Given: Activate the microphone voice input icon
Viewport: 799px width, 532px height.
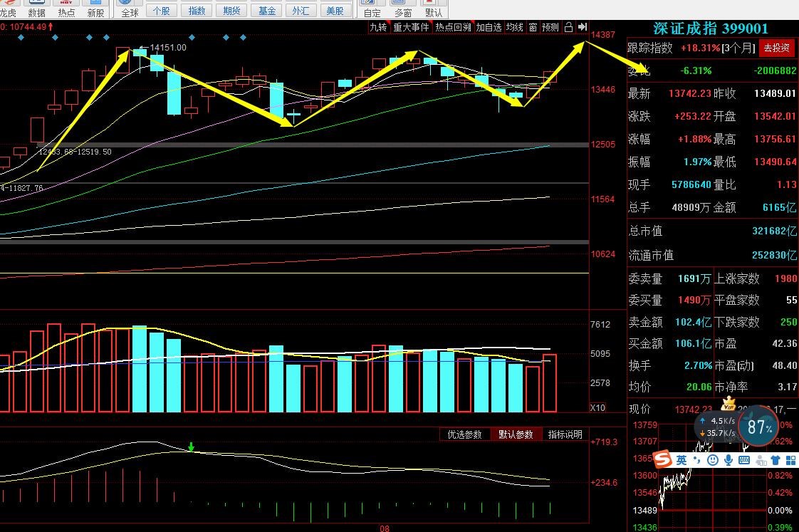Looking at the screenshot, I should (x=727, y=461).
